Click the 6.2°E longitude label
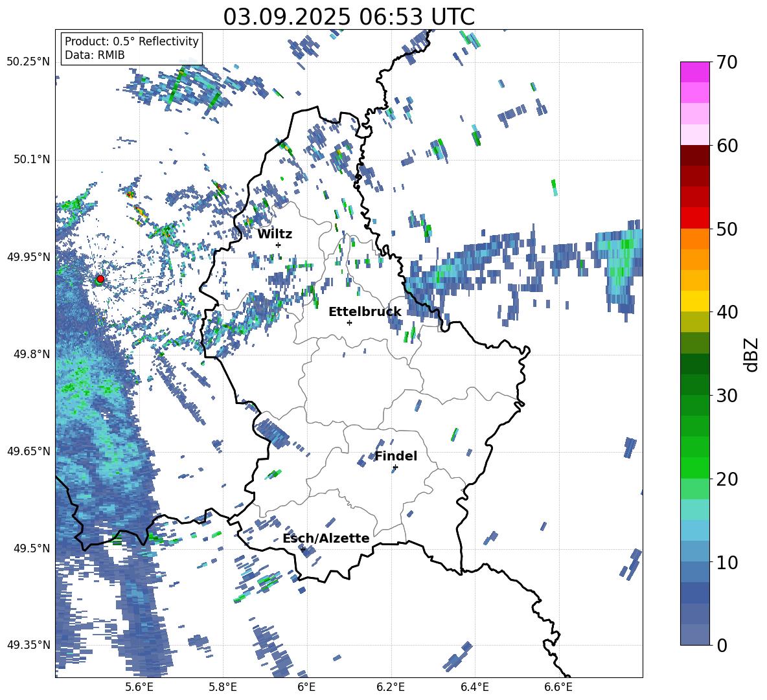767x700 pixels. [391, 687]
